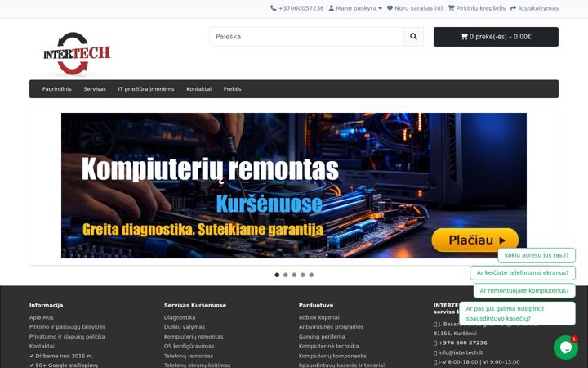The image size is (588, 368).
Task: Click the info@intertech.lt email address
Action: [x=461, y=352]
